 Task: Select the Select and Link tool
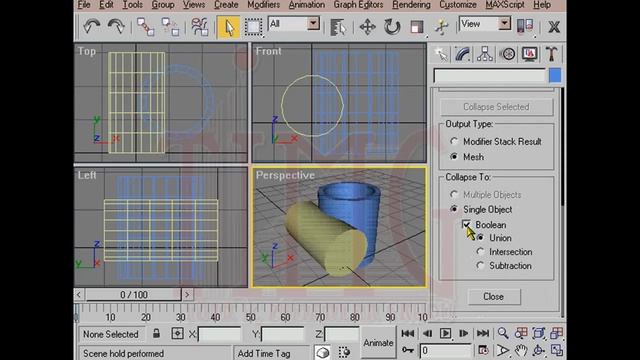[145, 27]
